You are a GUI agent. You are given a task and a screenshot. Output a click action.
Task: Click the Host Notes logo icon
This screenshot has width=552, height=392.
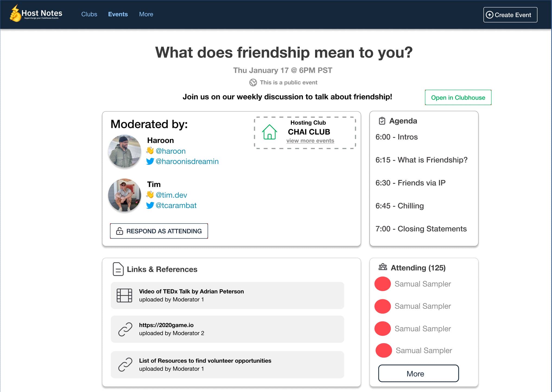click(x=15, y=14)
